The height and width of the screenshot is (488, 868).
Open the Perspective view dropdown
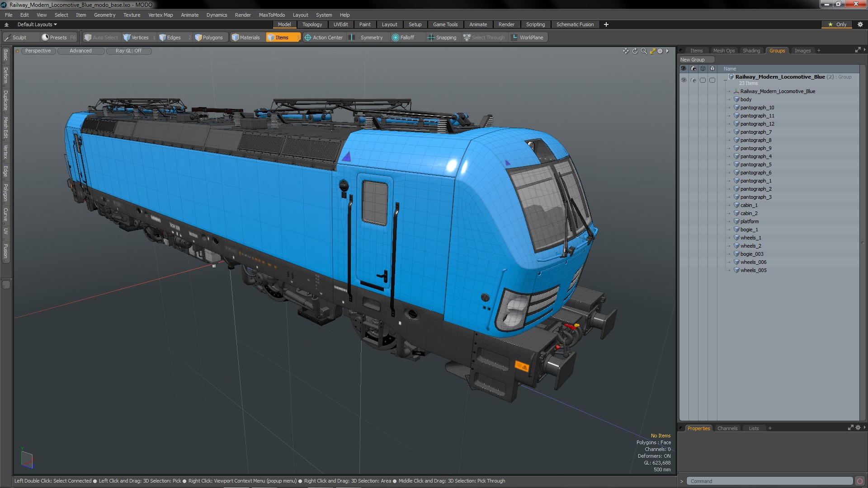coord(38,51)
